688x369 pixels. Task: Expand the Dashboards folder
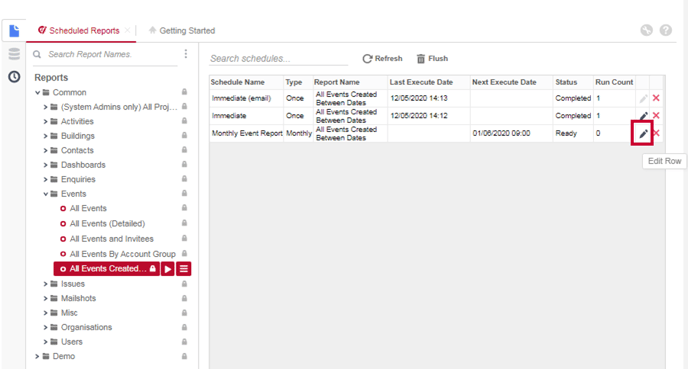[x=45, y=165]
